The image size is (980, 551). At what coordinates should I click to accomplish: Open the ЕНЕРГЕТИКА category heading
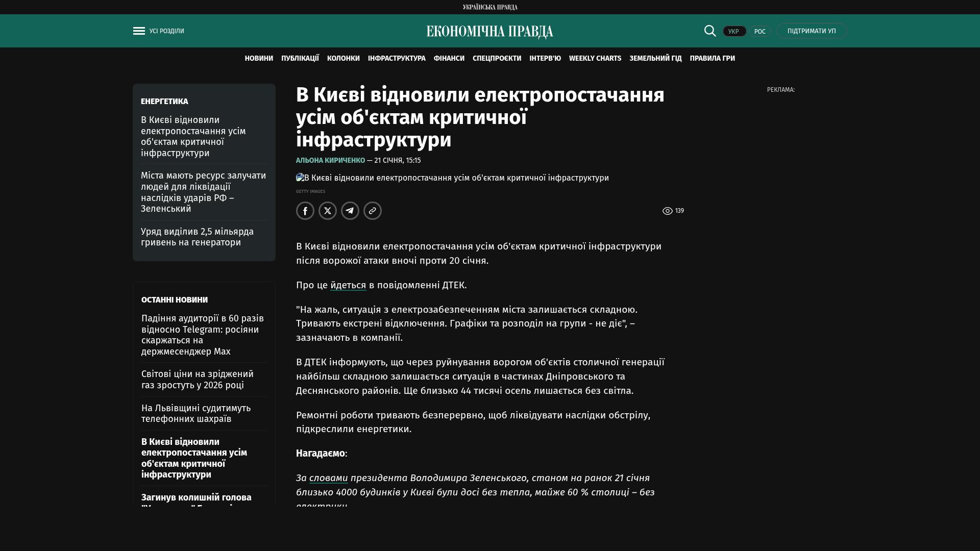pyautogui.click(x=164, y=102)
